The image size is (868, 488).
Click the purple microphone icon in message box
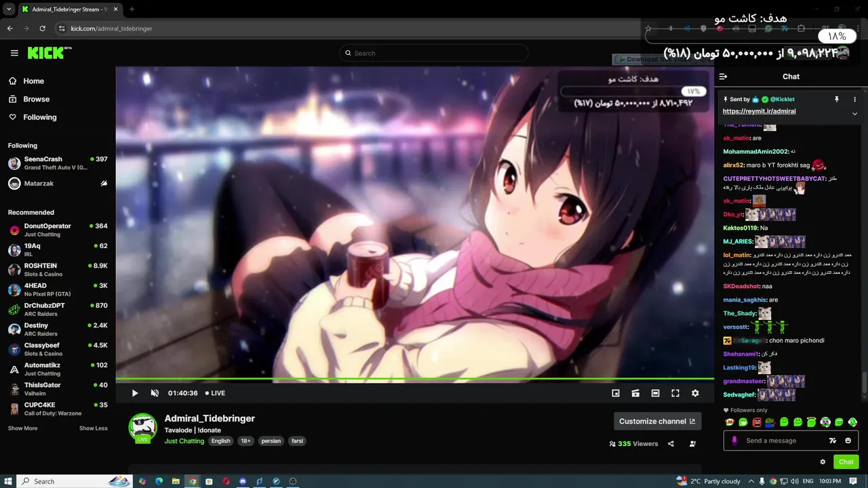coord(734,441)
